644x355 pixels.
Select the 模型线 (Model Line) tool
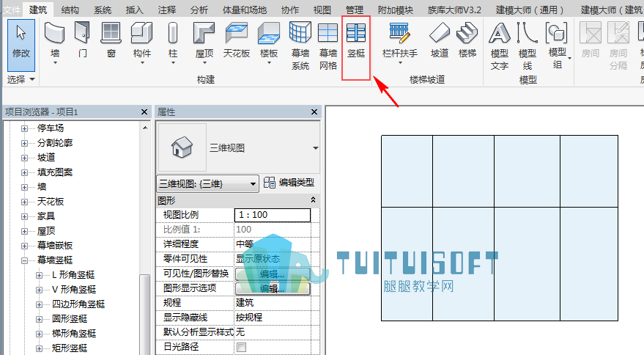click(528, 46)
